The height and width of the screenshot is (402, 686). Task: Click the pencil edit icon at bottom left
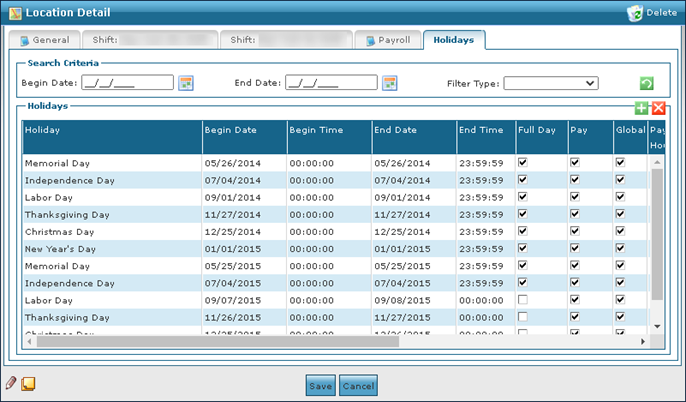[11, 383]
